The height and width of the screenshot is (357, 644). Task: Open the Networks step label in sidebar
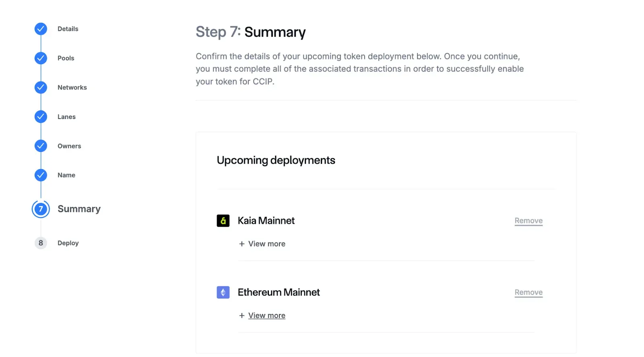tap(72, 88)
